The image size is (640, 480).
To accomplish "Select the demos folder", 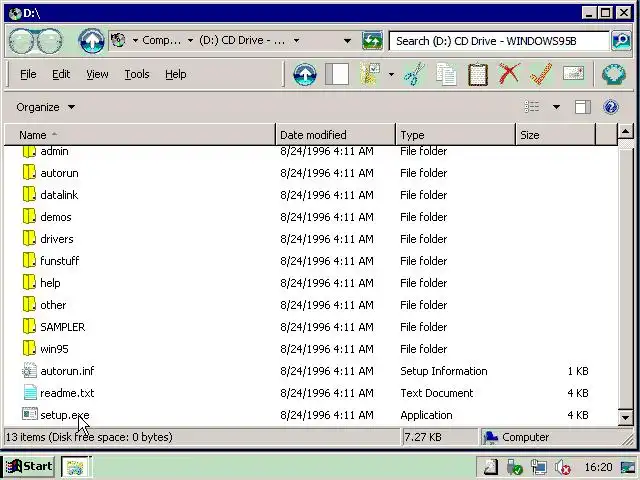I will coord(47,217).
